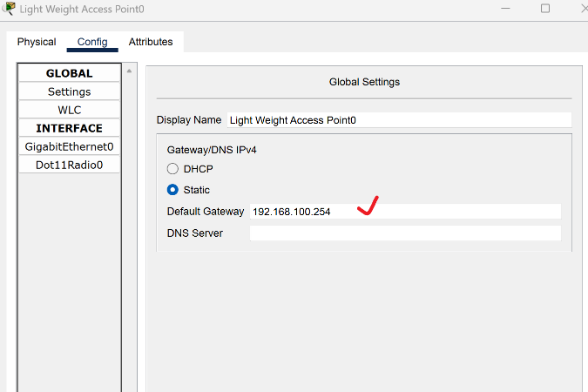This screenshot has height=392, width=588.
Task: Click the Gateway/DNS IPv4 label
Action: click(212, 150)
